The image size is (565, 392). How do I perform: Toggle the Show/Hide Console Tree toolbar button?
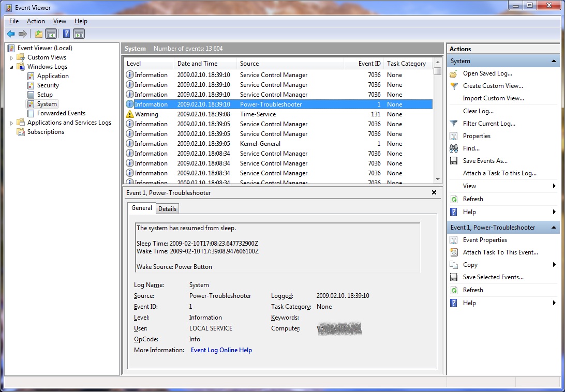tap(51, 34)
